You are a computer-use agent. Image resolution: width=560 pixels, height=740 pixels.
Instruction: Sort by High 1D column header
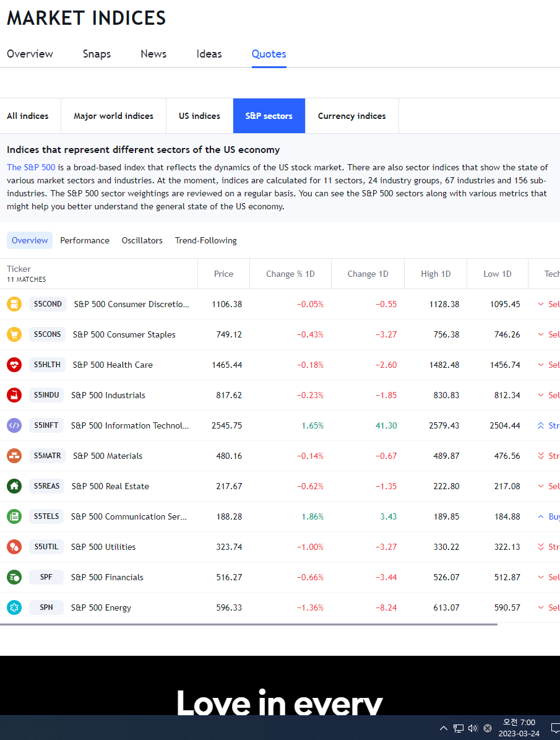pyautogui.click(x=436, y=274)
